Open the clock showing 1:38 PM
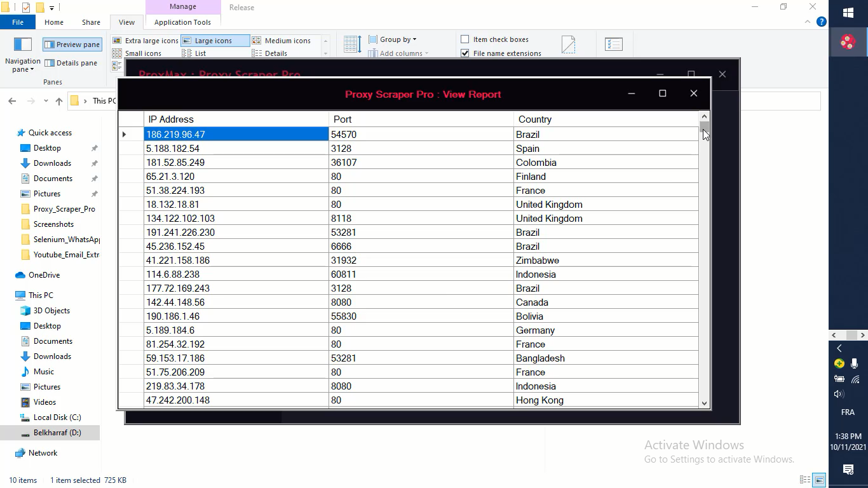Image resolution: width=868 pixels, height=488 pixels. [848, 442]
